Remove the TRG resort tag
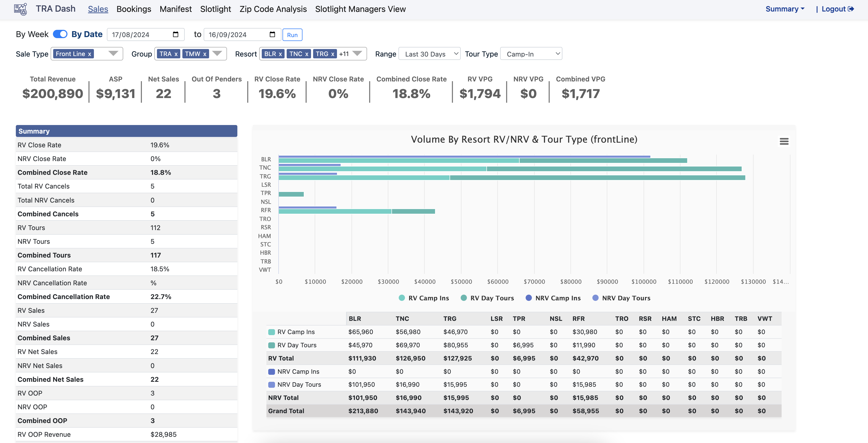Image resolution: width=868 pixels, height=443 pixels. (333, 54)
